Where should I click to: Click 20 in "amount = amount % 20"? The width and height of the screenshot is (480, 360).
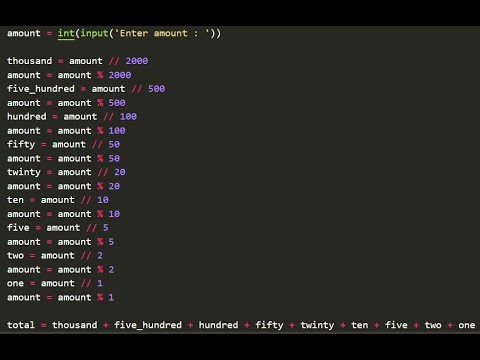[x=114, y=186]
